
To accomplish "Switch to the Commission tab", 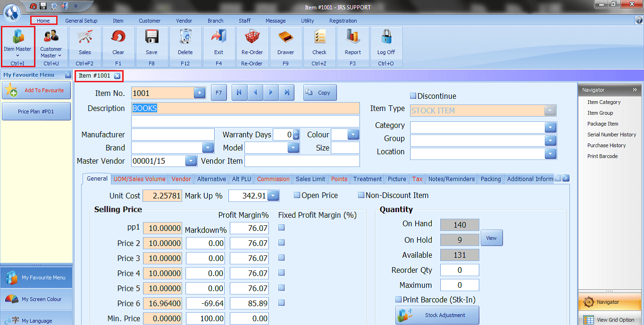I will coord(274,179).
